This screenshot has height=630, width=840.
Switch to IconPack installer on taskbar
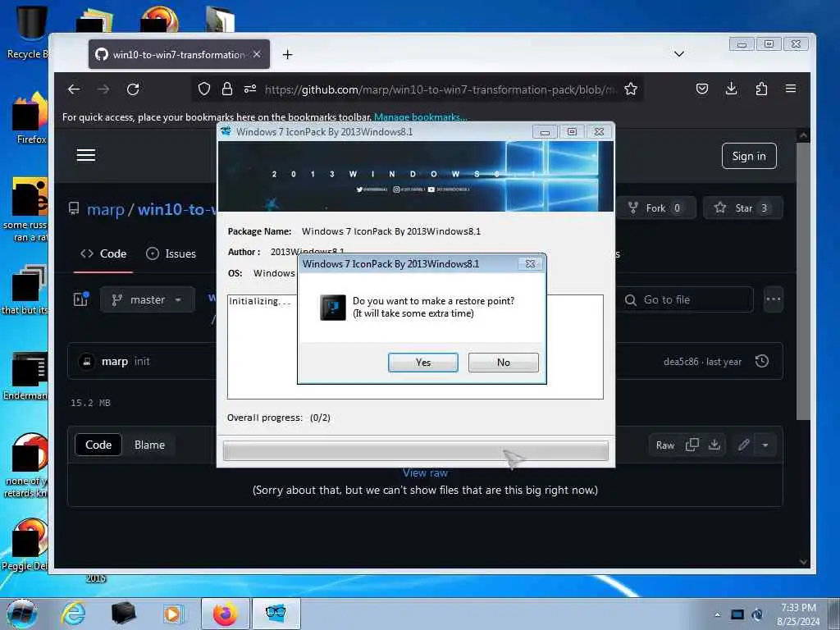coord(276,614)
